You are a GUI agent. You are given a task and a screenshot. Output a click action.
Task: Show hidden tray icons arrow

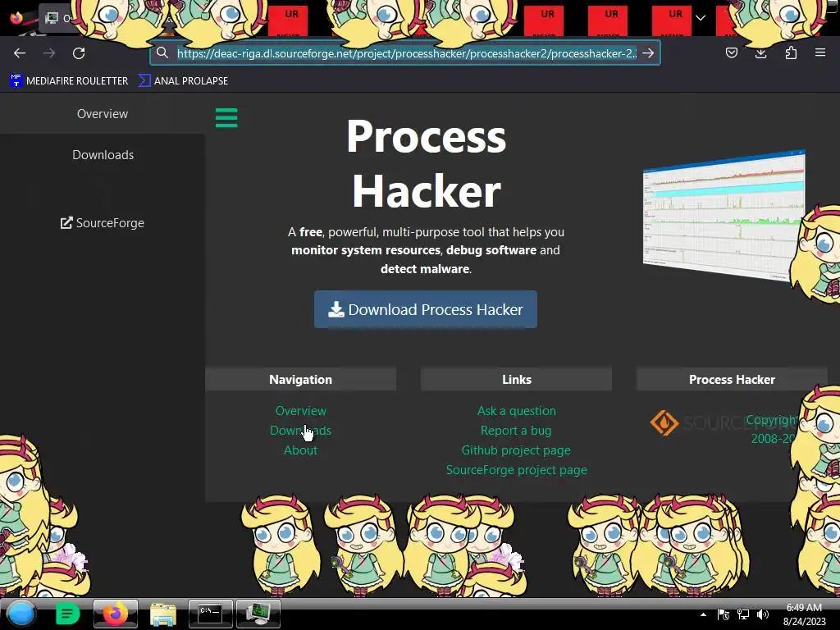coord(703,614)
